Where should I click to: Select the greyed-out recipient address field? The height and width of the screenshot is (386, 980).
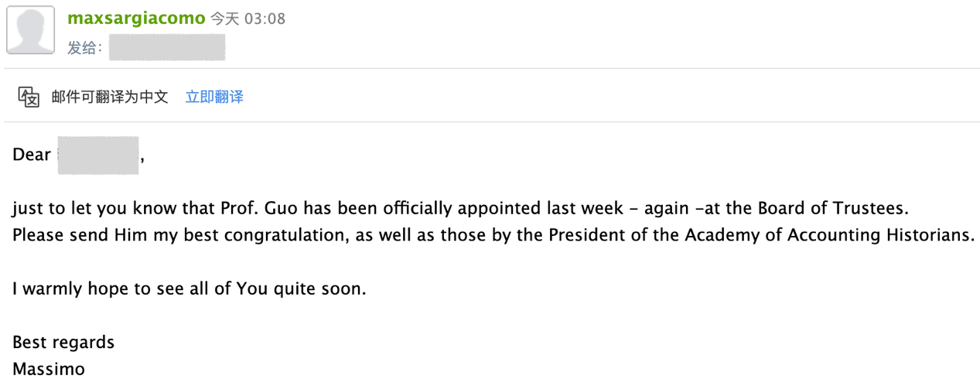pyautogui.click(x=167, y=47)
